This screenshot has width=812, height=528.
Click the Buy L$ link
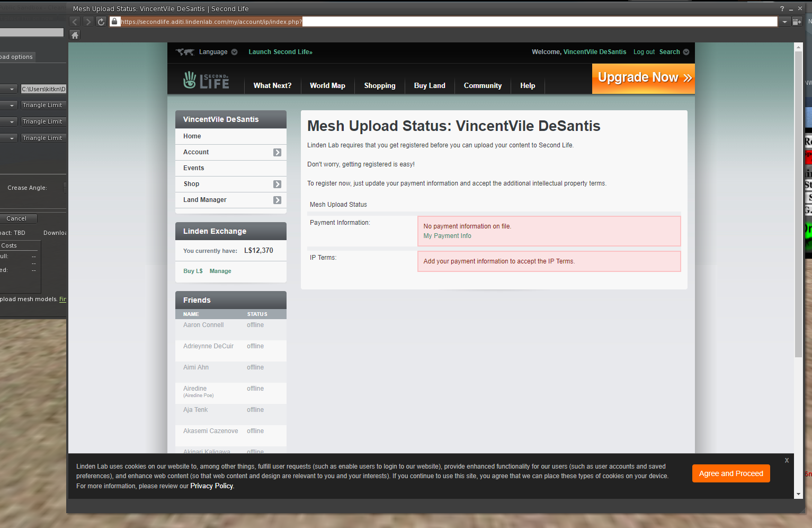tap(193, 271)
